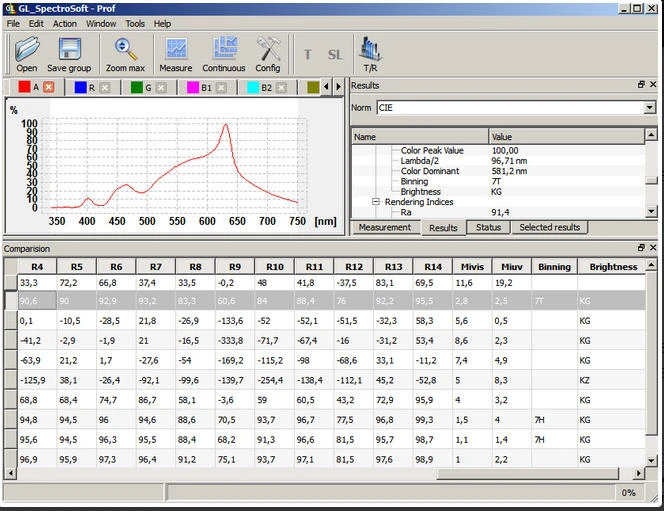Click the Open folder icon
The width and height of the screenshot is (664, 511).
(27, 49)
